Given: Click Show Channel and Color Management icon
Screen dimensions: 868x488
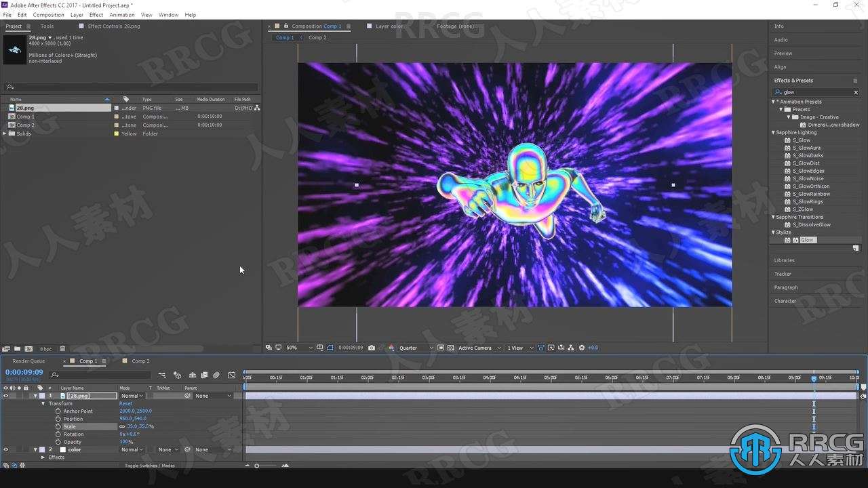Looking at the screenshot, I should coord(391,348).
